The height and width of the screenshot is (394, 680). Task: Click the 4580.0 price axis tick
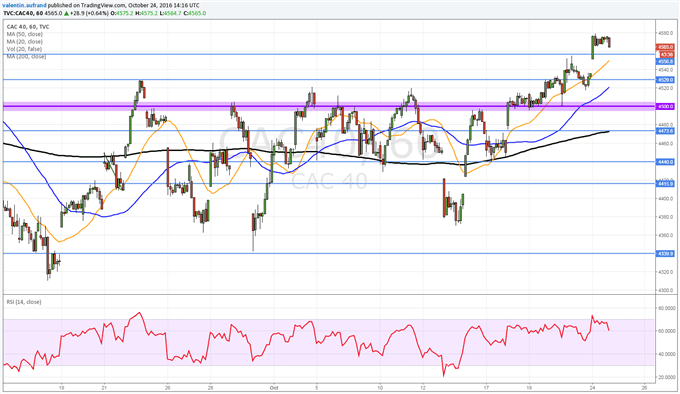[666, 33]
